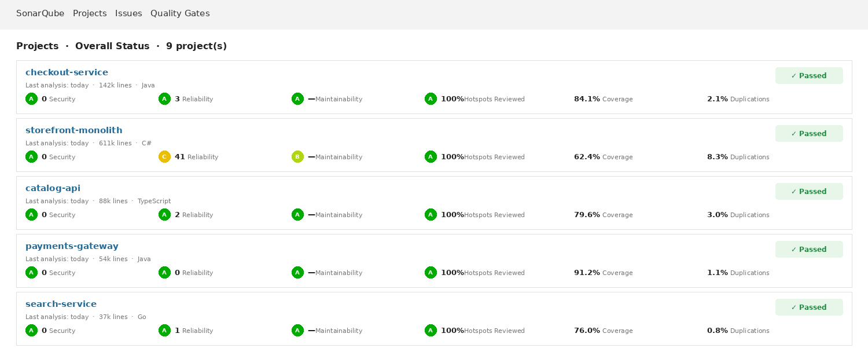The image size is (868, 359).
Task: Click Maintainability A badge for payments-gateway
Action: 297,273
